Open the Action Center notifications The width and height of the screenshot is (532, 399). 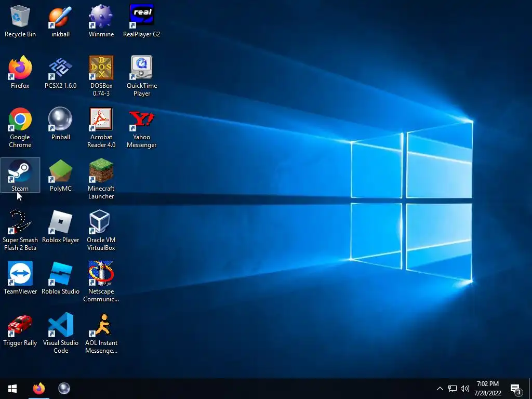pyautogui.click(x=516, y=389)
